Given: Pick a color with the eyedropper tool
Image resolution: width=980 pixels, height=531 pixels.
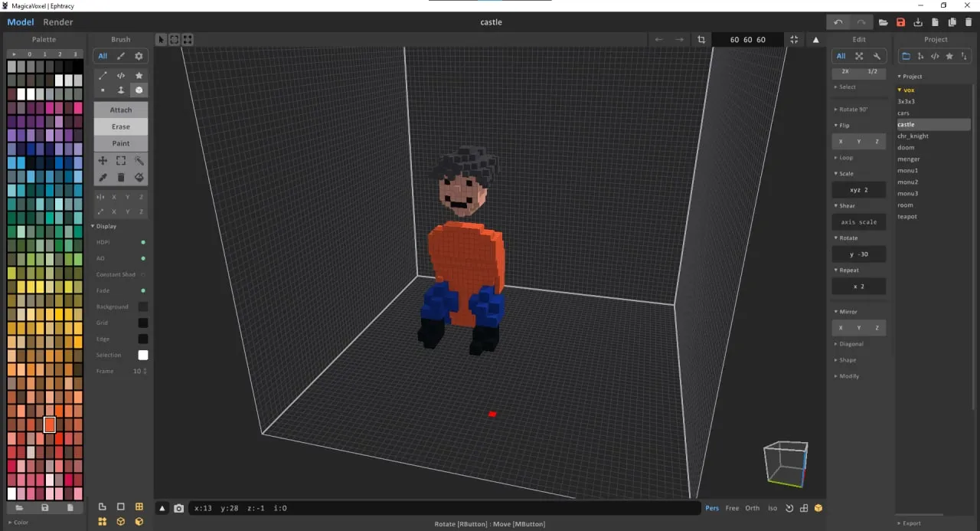Looking at the screenshot, I should click(102, 177).
